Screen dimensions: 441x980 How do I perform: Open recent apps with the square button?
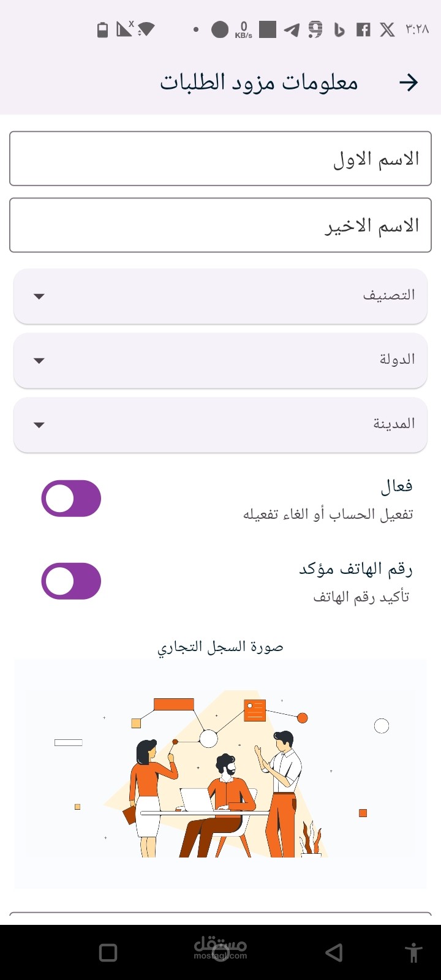pos(108,952)
